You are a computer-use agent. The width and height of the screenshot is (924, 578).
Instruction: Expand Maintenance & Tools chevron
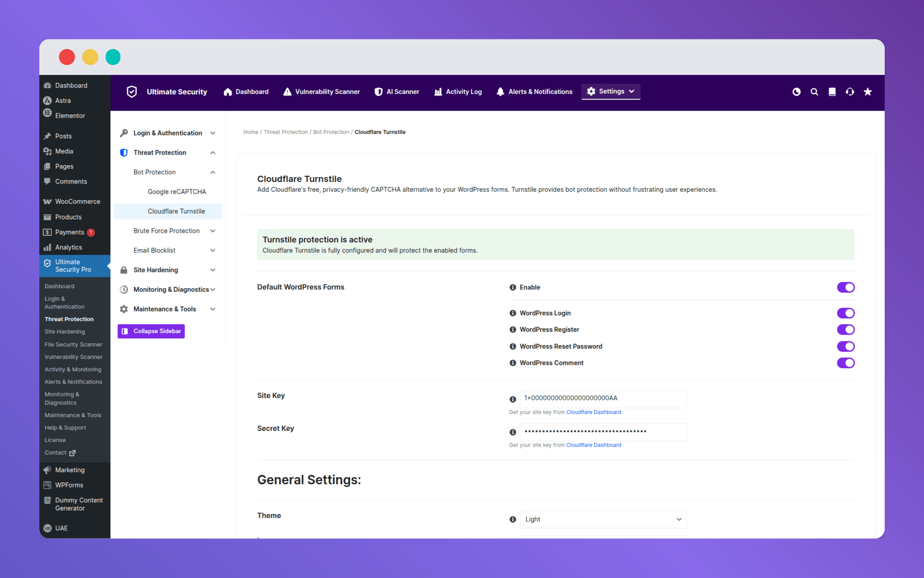(213, 309)
